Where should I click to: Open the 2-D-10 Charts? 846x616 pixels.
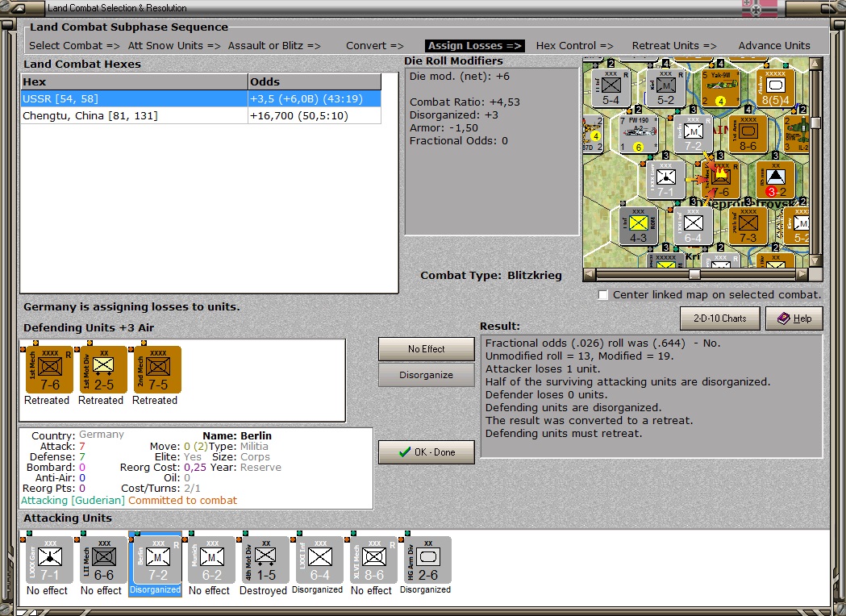click(719, 318)
